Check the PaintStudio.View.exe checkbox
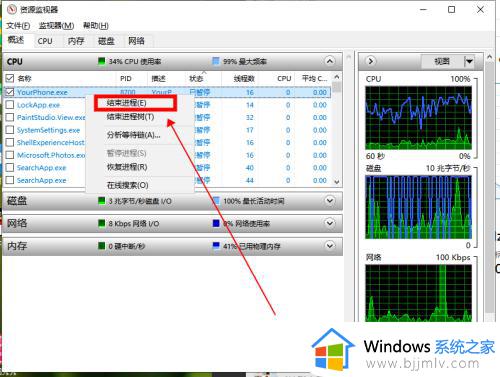The height and width of the screenshot is (377, 500). coord(10,117)
